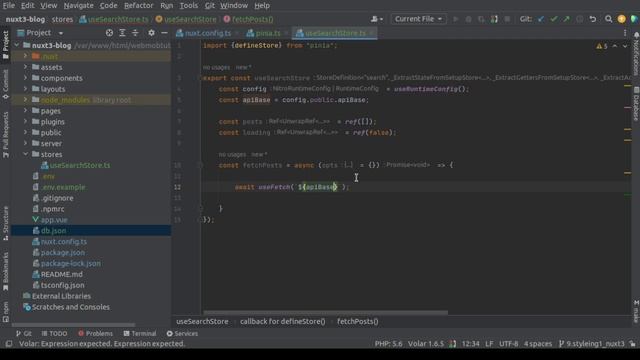This screenshot has height=360, width=640.
Task: Click Collapse All icon in Project panel
Action: click(x=135, y=33)
